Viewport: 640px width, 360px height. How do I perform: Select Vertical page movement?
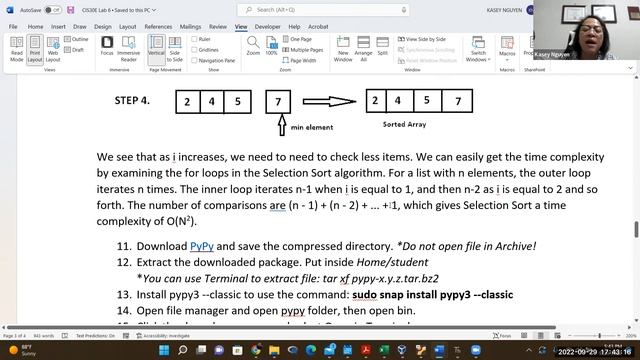(156, 49)
